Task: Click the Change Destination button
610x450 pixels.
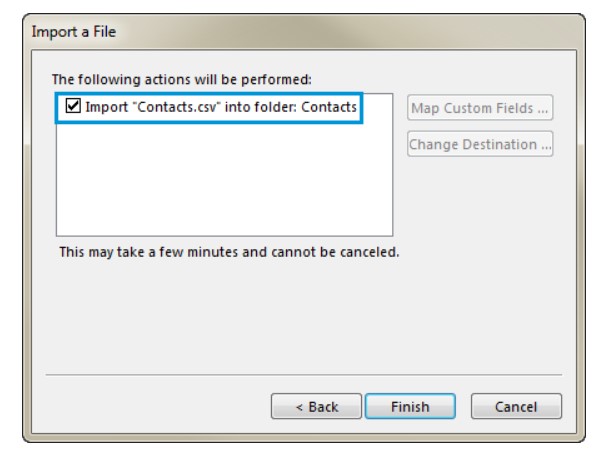Action: [480, 144]
